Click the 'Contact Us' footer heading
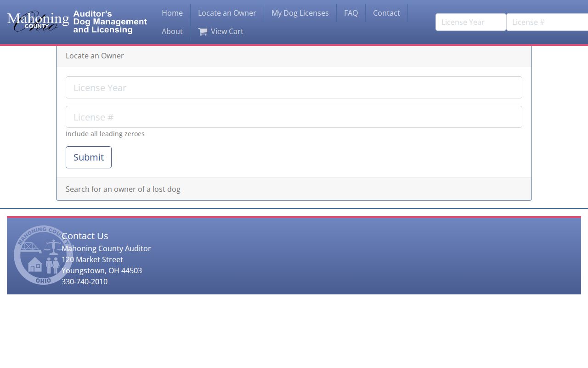 (x=85, y=236)
